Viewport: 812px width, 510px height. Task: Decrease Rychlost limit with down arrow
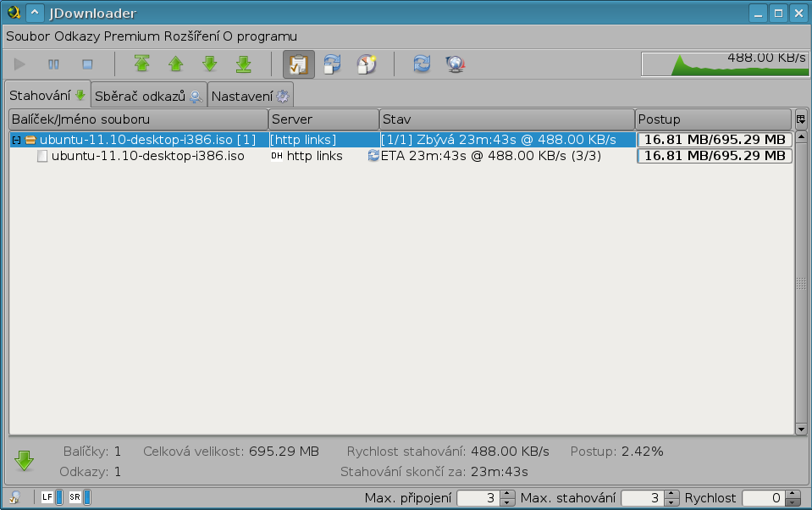(793, 502)
